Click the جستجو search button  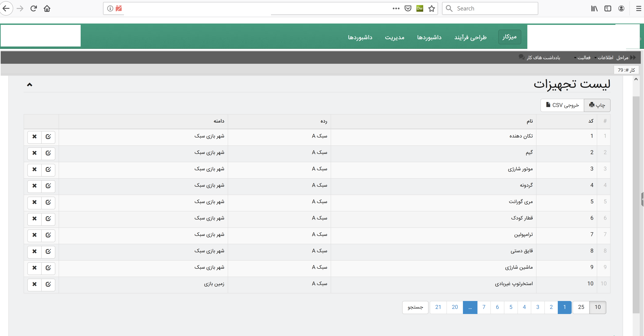point(415,307)
